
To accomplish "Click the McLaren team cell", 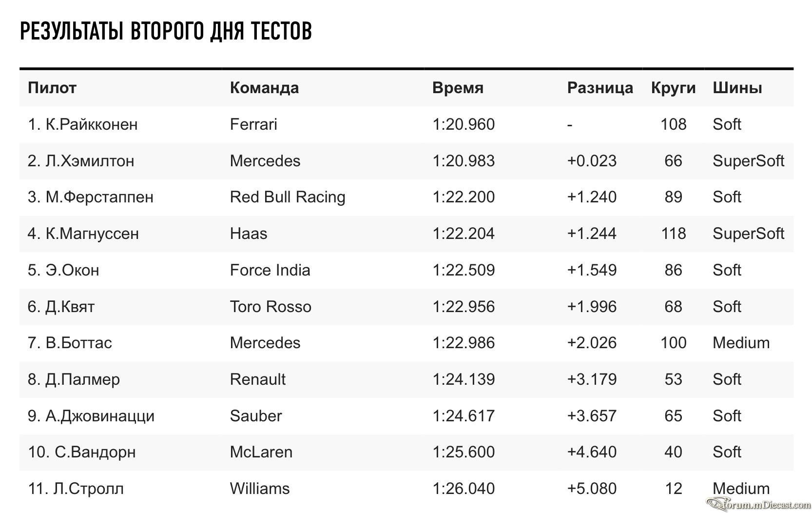I will click(x=261, y=452).
